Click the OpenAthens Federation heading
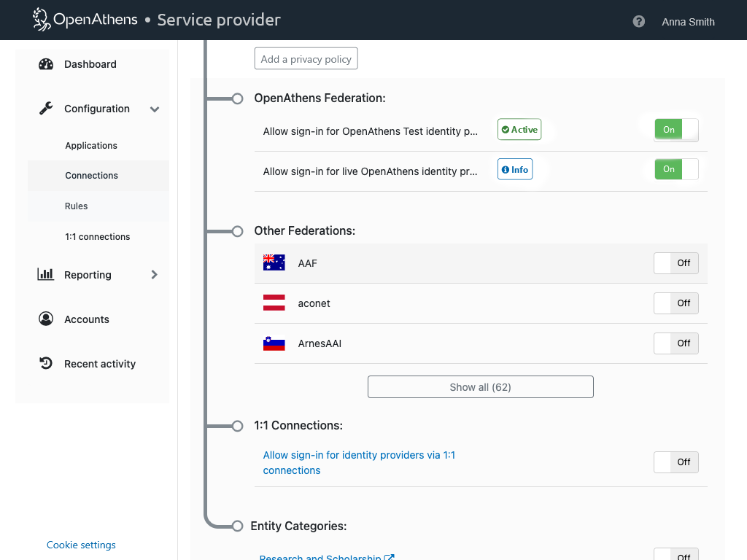The width and height of the screenshot is (747, 560). 320,98
